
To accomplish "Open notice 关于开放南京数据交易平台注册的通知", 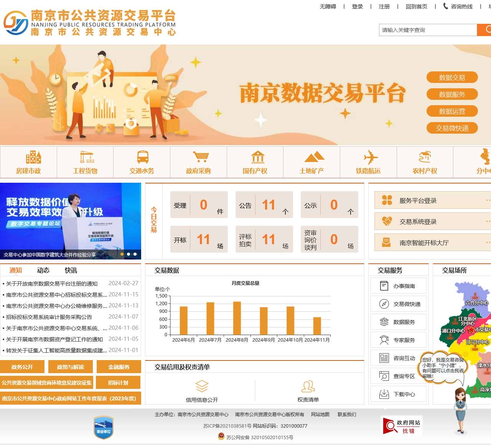I will (52, 284).
